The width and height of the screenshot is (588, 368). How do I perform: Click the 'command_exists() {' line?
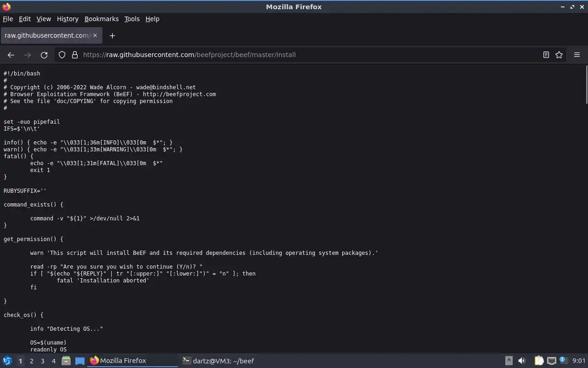point(34,205)
